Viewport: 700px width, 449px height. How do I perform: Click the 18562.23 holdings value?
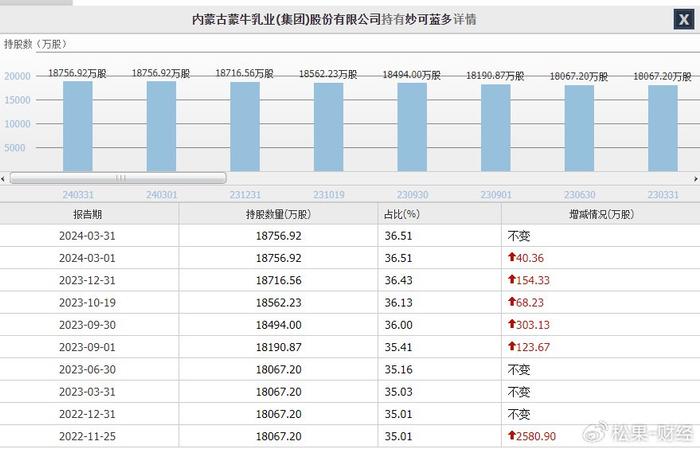(279, 303)
